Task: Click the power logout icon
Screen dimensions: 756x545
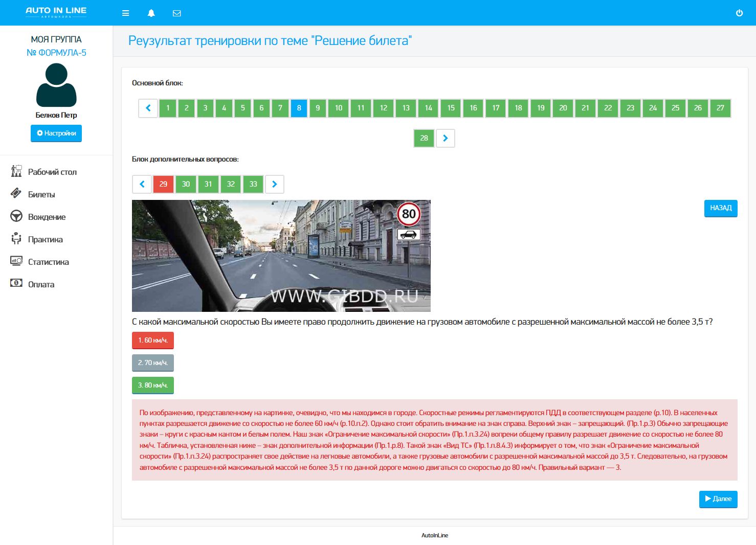Action: (x=739, y=13)
